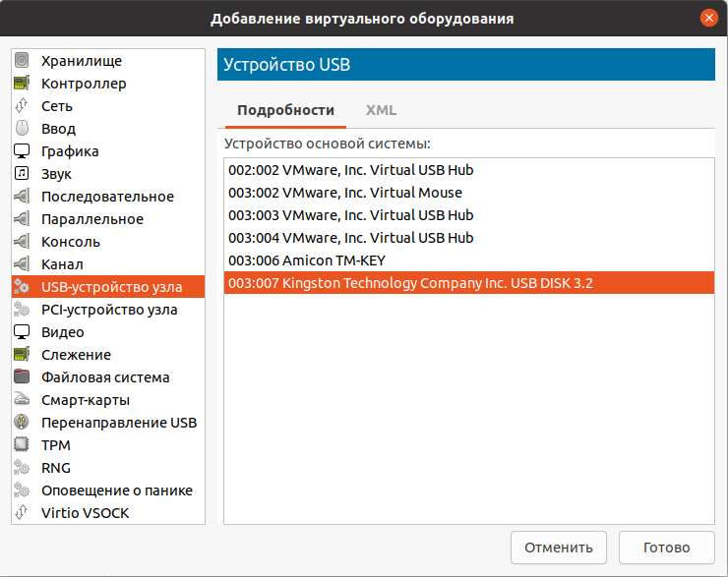
Task: Choose Сеть hardware type
Action: click(108, 106)
